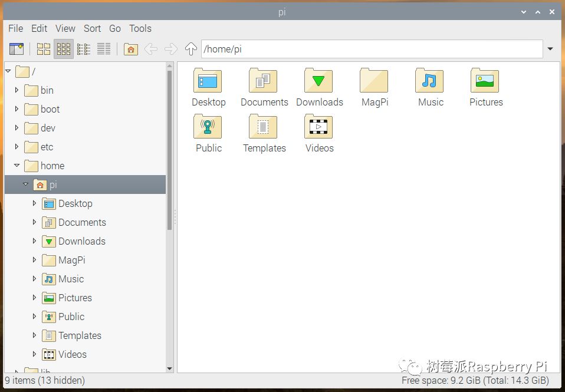
Task: Select the Videos folder icon in the main pane
Action: point(319,127)
